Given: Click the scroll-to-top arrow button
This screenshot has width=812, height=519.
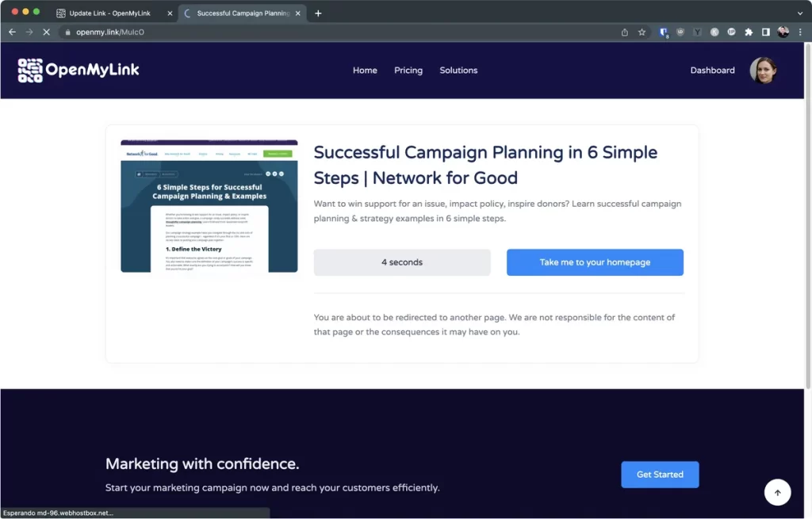Looking at the screenshot, I should 777,493.
